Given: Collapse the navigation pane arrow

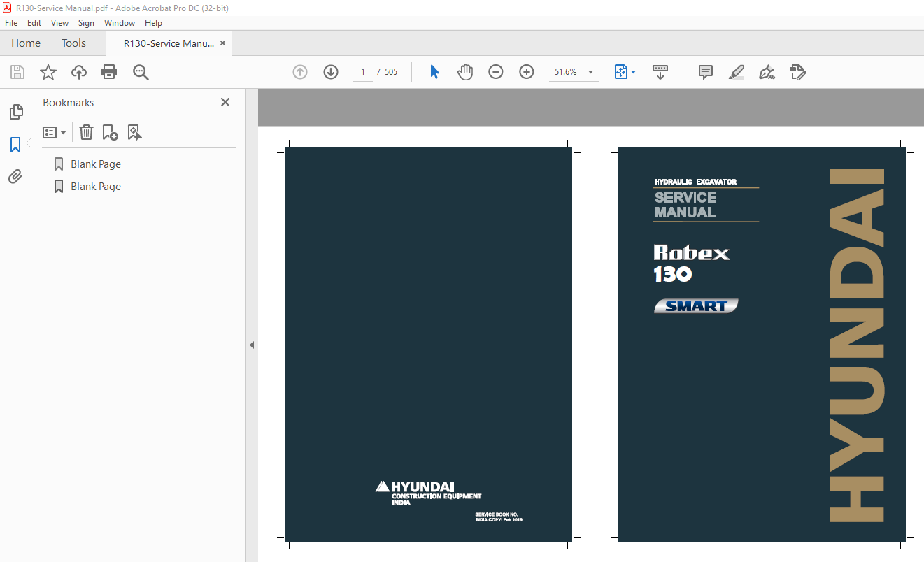Looking at the screenshot, I should (x=252, y=345).
